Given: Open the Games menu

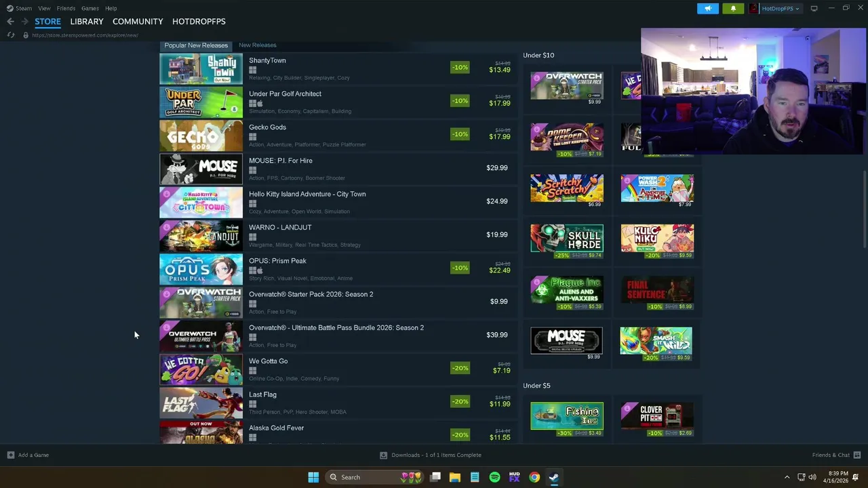Looking at the screenshot, I should tap(90, 8).
